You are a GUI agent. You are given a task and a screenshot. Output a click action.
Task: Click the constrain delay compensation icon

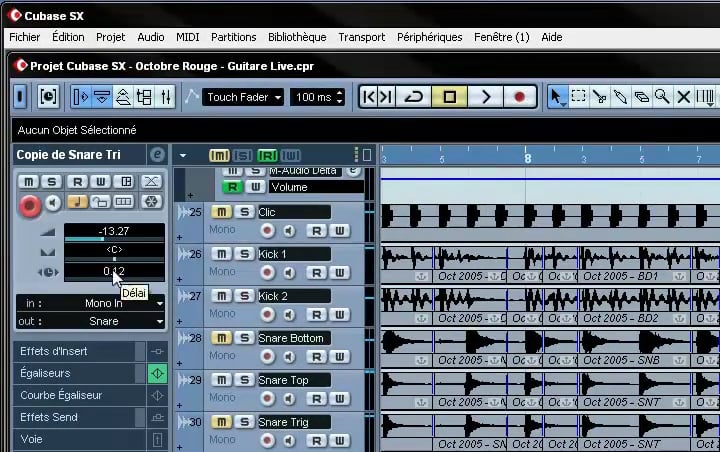48,97
